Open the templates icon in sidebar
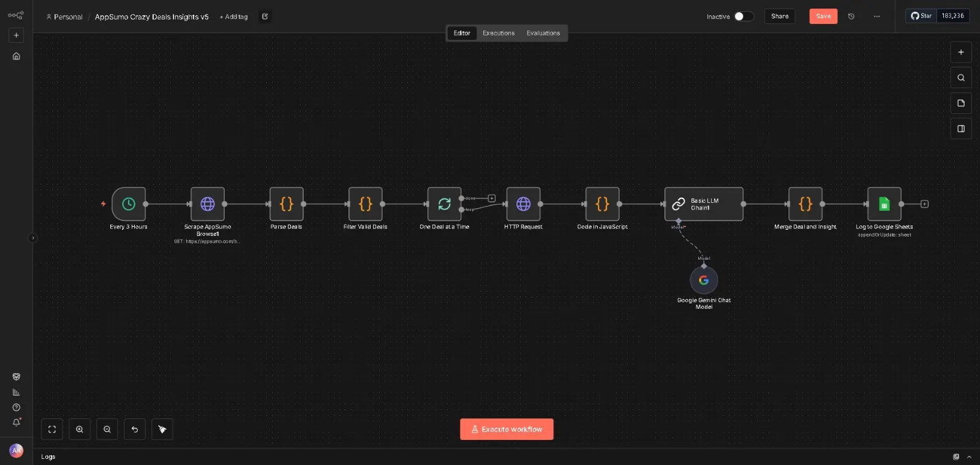Screen dimensions: 980x465 (17, 377)
